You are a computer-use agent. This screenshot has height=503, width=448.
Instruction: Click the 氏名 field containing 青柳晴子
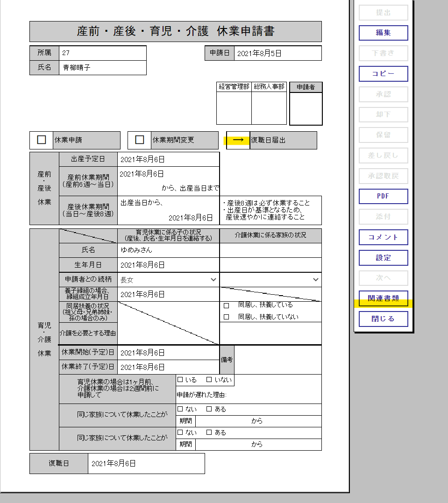click(x=103, y=67)
